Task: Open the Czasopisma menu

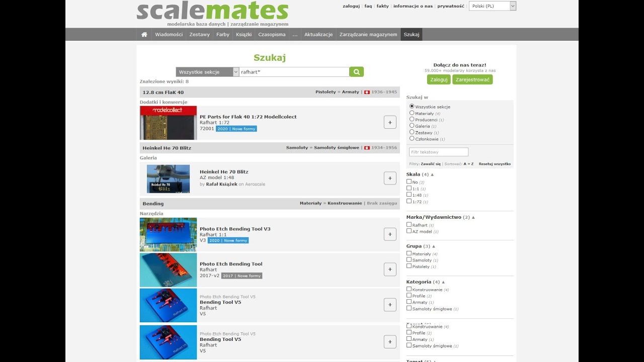Action: coord(272,35)
